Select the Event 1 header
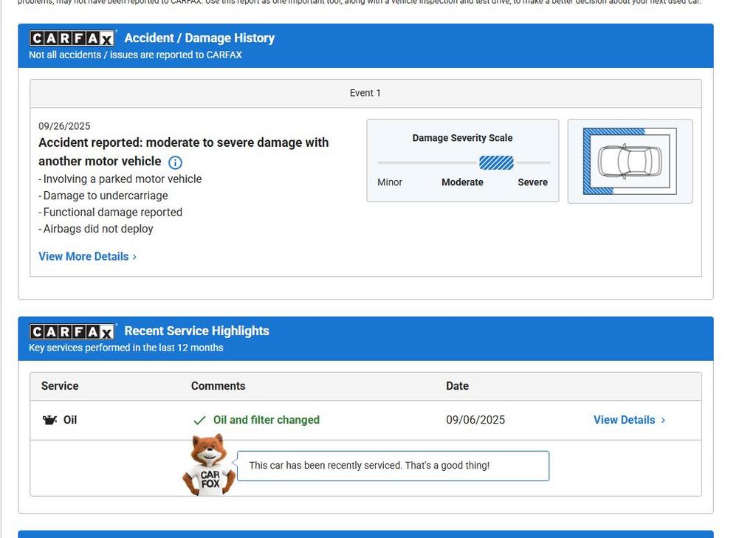756x538 pixels. click(x=365, y=93)
